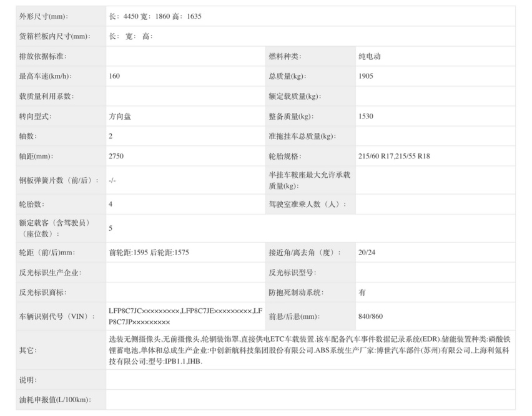Click the 轮距（前/后)mm label
532x416 pixels.
pyautogui.click(x=47, y=253)
